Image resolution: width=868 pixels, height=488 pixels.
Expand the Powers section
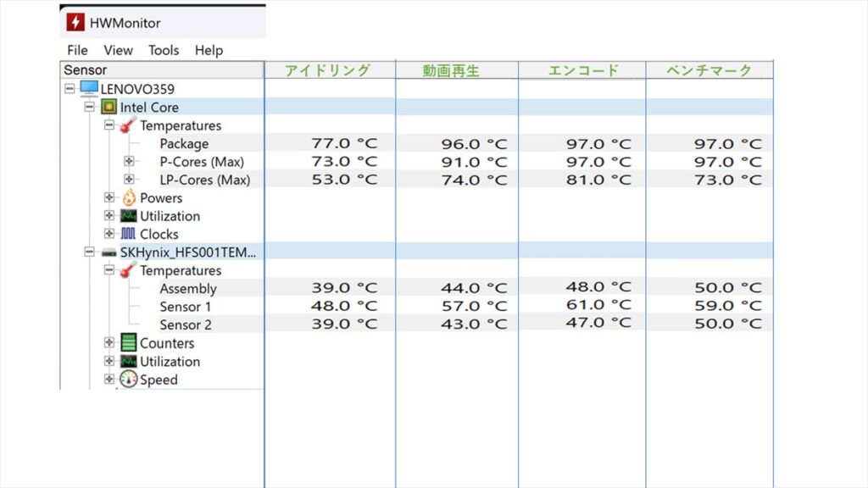pos(109,197)
